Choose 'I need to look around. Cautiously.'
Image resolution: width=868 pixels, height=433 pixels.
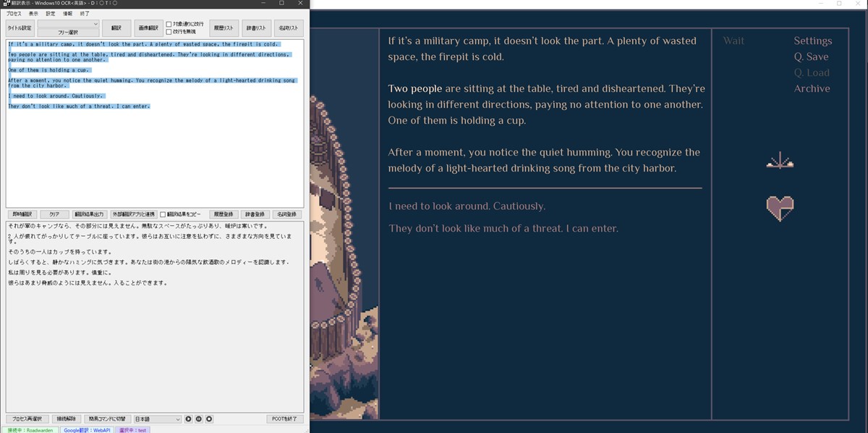click(467, 207)
